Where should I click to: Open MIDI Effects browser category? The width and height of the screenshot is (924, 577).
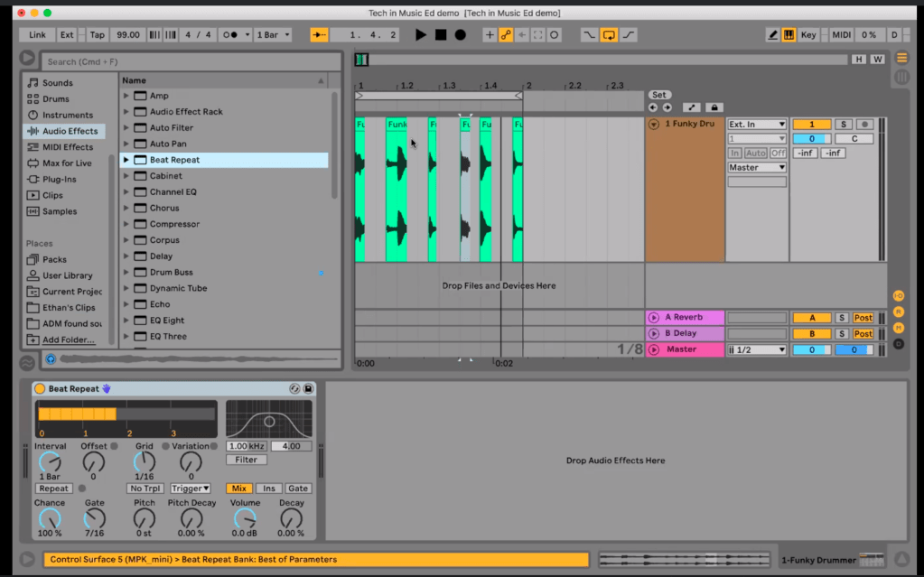(x=66, y=147)
